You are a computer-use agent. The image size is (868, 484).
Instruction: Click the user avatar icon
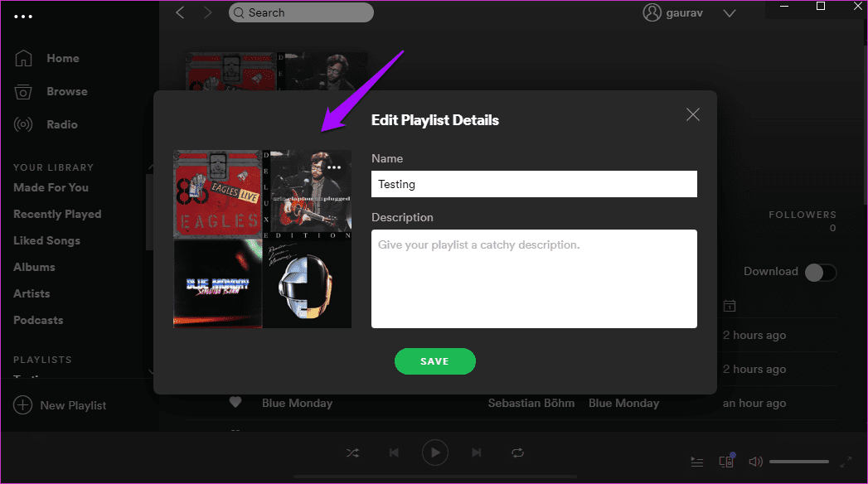click(x=652, y=12)
